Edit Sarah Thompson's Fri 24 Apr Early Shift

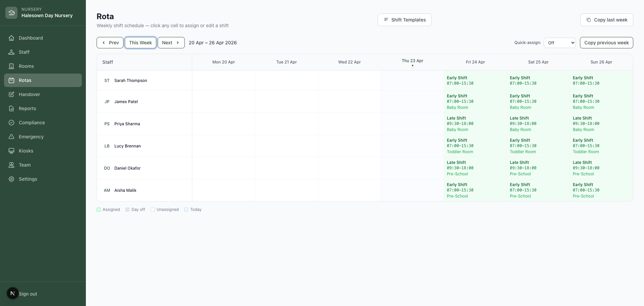(x=475, y=81)
